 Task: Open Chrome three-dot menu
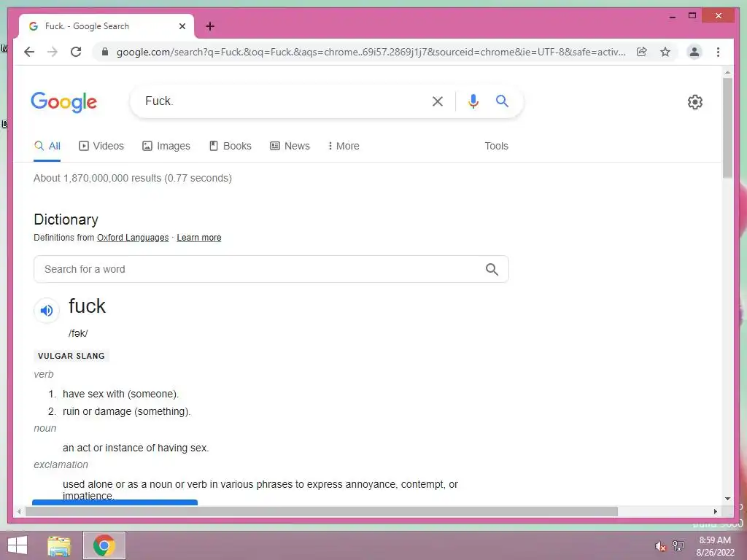pos(718,52)
